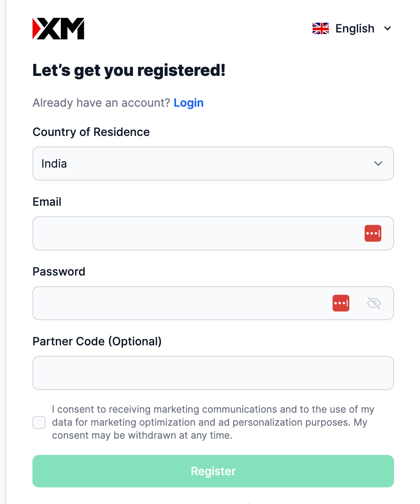The image size is (420, 504).
Task: Expand the English language chevron
Action: pyautogui.click(x=388, y=28)
